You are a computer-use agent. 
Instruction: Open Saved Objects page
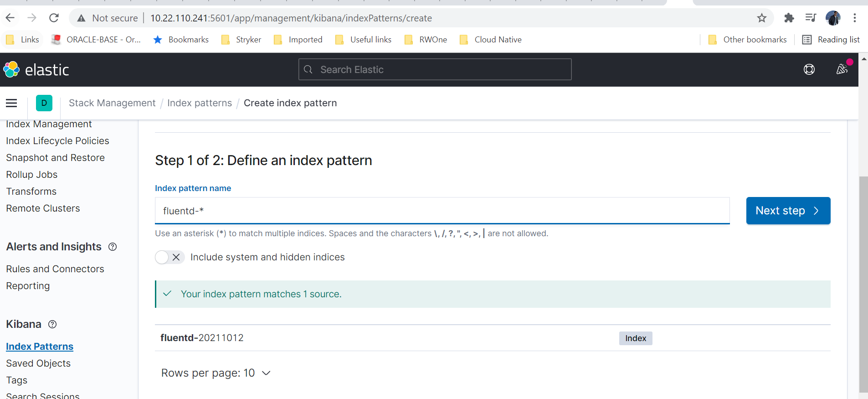tap(38, 363)
